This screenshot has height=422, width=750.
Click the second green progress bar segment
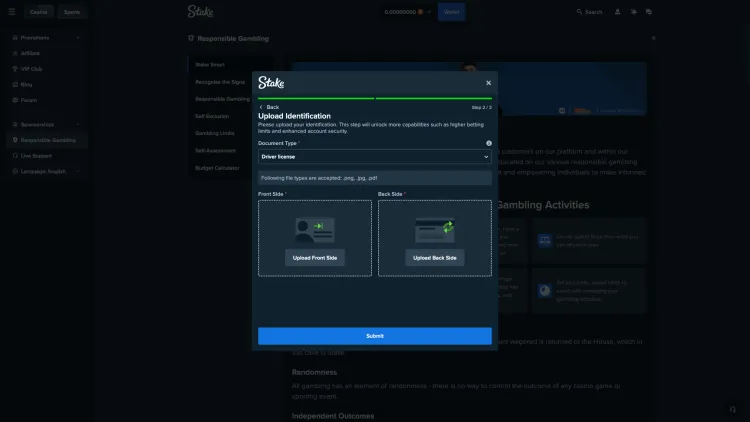pos(434,99)
